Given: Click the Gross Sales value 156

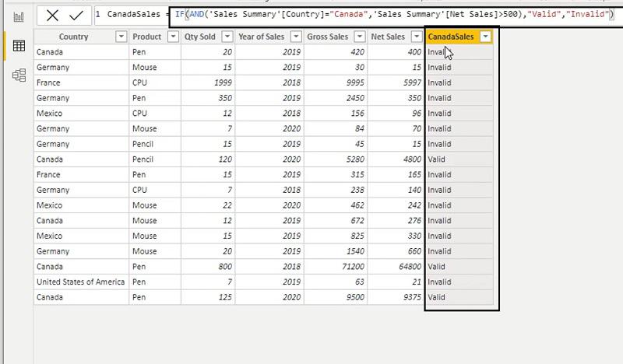Looking at the screenshot, I should click(357, 113).
